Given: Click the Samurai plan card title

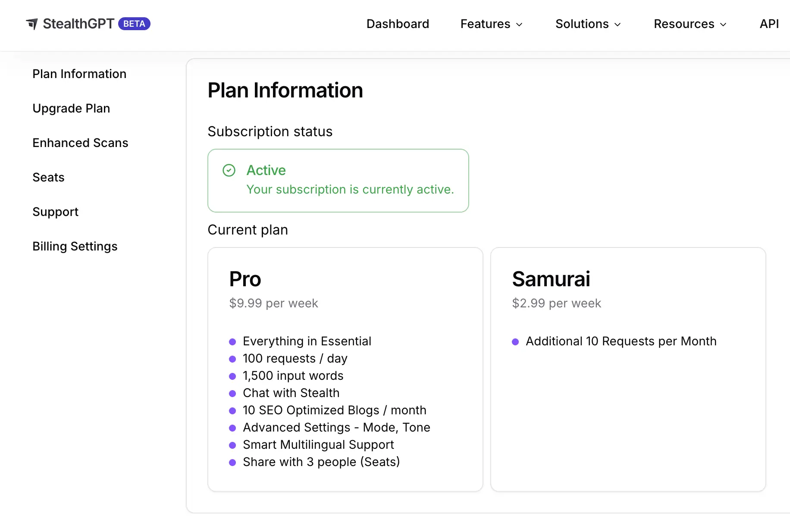Looking at the screenshot, I should click(x=551, y=279).
